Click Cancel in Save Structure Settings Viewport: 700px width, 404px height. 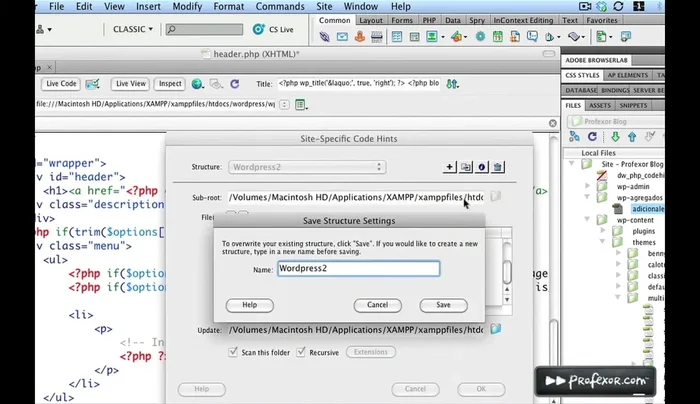pyautogui.click(x=377, y=305)
